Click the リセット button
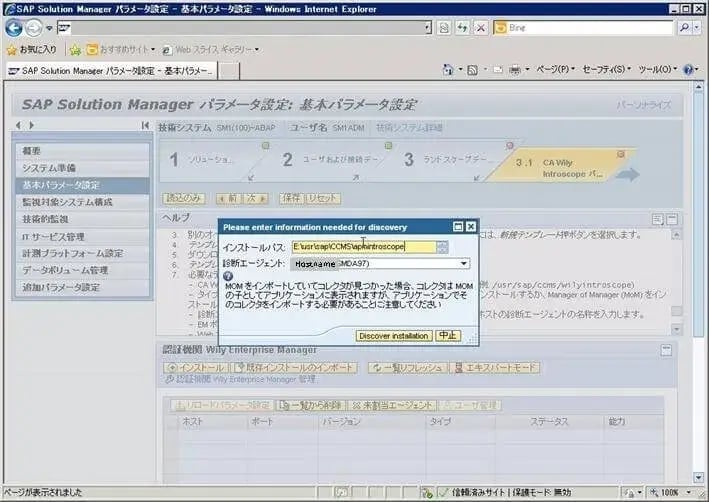 [x=323, y=198]
